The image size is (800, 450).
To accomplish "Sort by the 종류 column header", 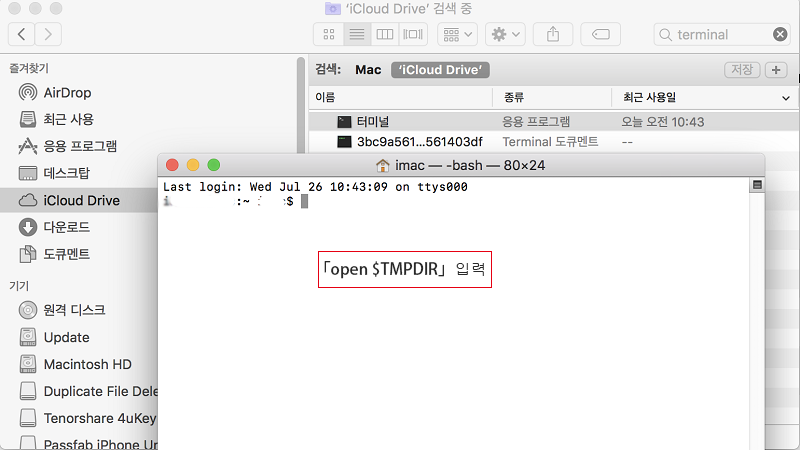I will (552, 97).
